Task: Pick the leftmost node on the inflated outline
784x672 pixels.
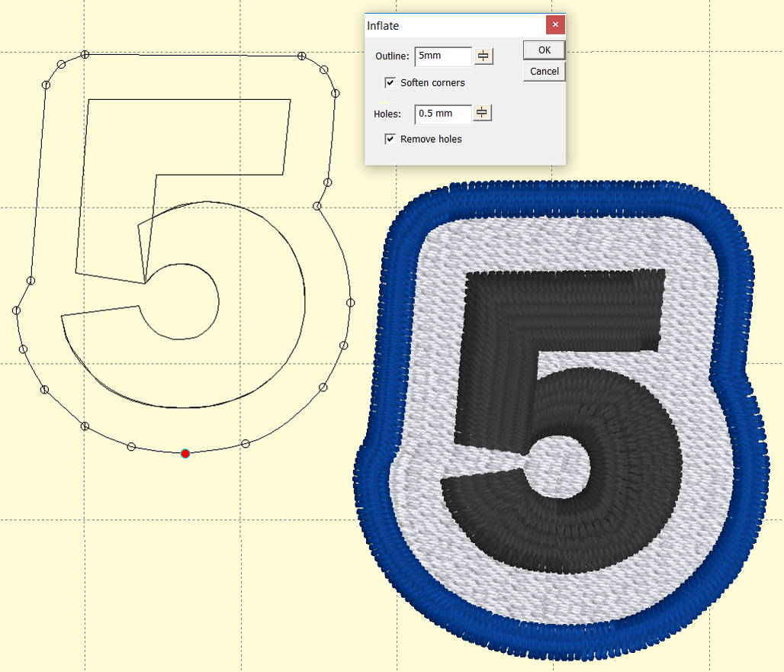Action: pos(16,310)
